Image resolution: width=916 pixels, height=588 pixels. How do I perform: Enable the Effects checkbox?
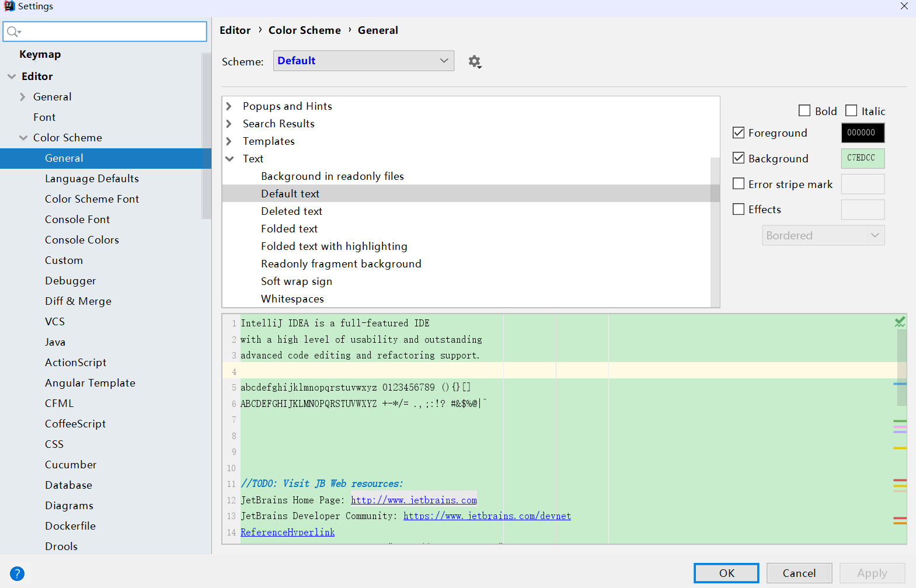tap(739, 209)
